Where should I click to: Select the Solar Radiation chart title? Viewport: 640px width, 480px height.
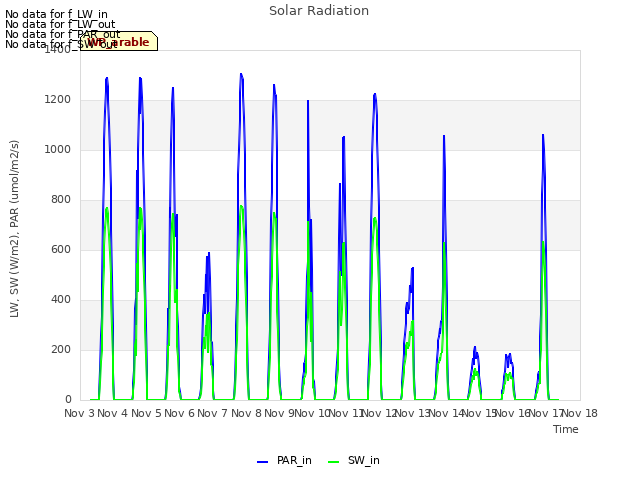tap(319, 11)
